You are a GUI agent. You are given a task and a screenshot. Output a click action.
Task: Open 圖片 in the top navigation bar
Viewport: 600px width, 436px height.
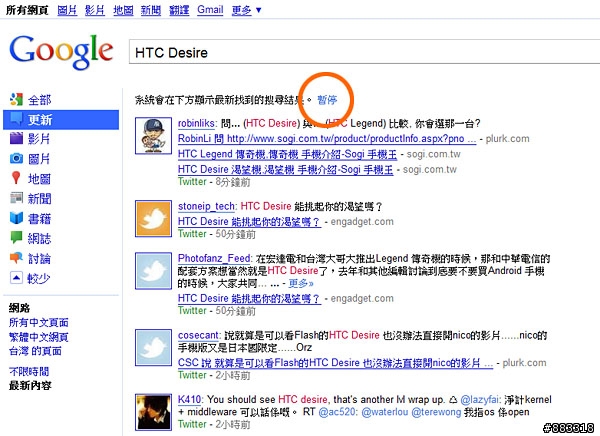[67, 10]
